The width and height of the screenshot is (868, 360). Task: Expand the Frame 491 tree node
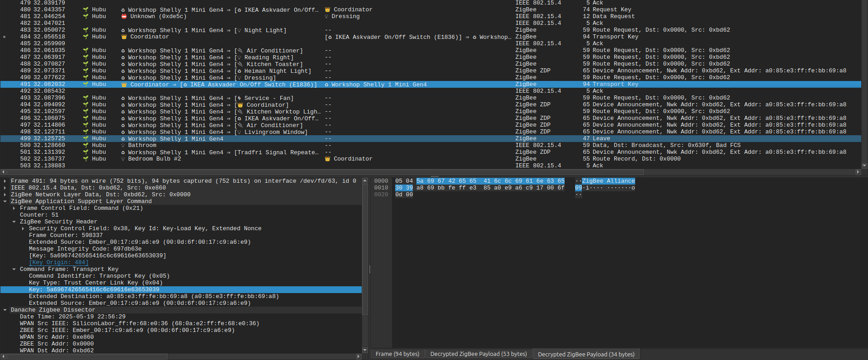(x=5, y=181)
